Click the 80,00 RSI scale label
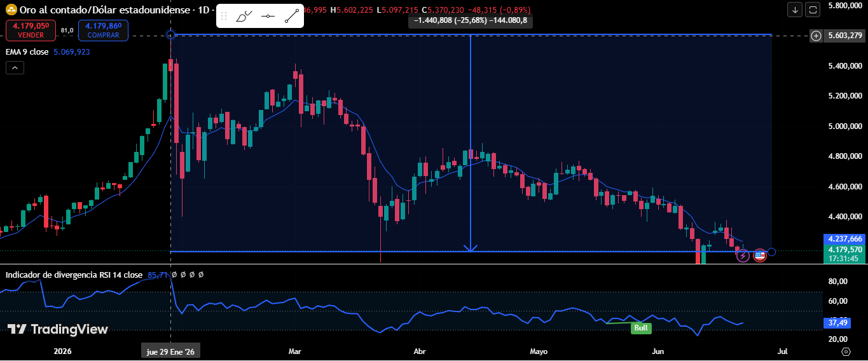868x361 pixels. [x=839, y=281]
